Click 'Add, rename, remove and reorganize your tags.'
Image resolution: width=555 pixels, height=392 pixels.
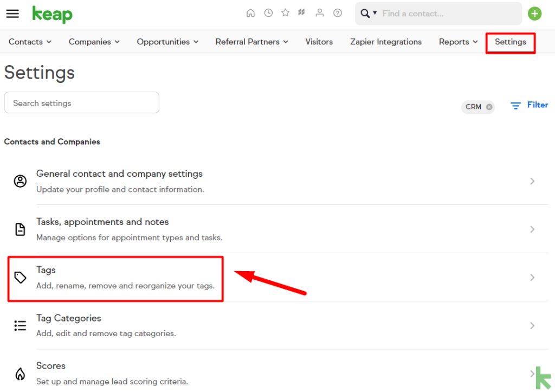(125, 286)
